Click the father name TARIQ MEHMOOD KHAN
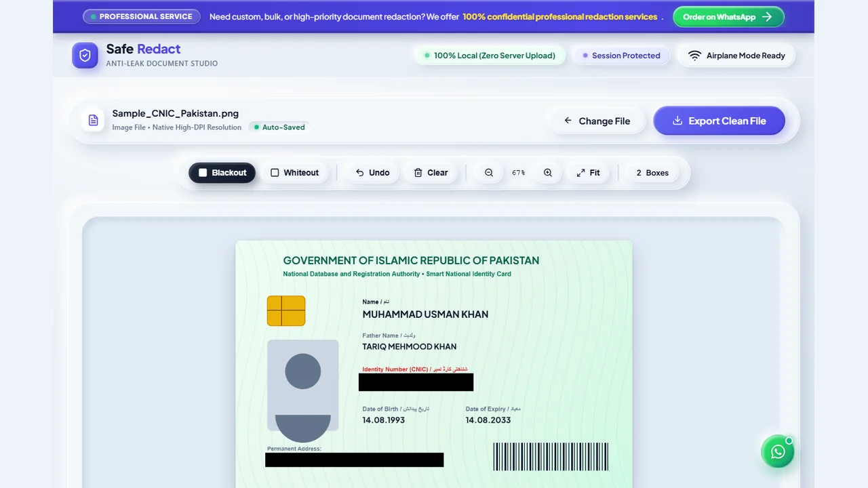The image size is (868, 488). (410, 346)
